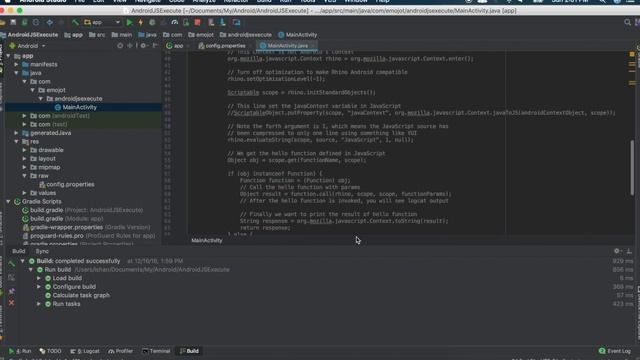Expand the Load build step
This screenshot has width=640, height=360.
(39, 278)
